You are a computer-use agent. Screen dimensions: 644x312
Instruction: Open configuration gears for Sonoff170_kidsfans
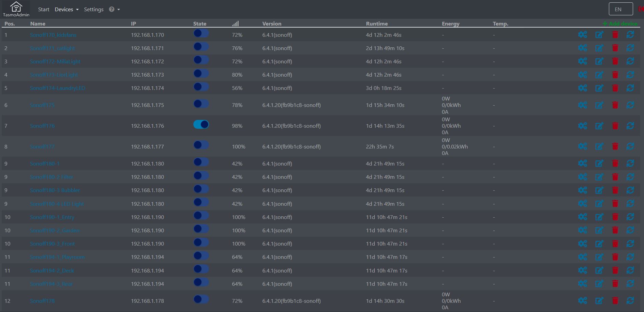pos(582,35)
